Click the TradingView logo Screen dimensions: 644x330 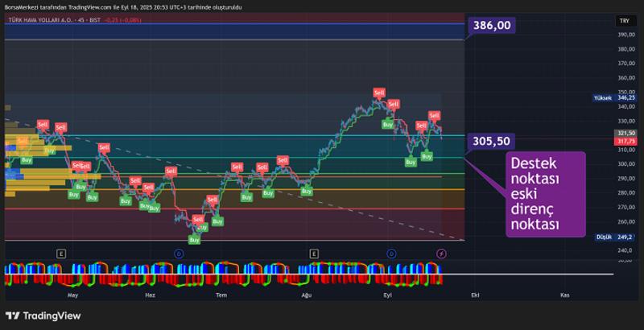coord(43,316)
